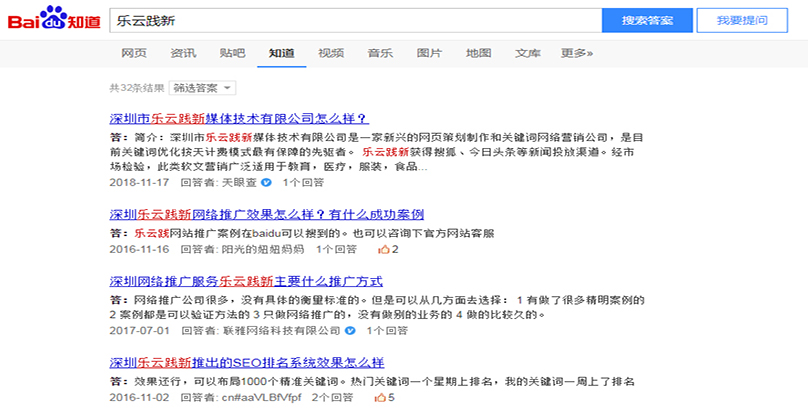Click answerer name 联雅网络科技有限公司
This screenshot has width=808, height=414.
[x=282, y=330]
